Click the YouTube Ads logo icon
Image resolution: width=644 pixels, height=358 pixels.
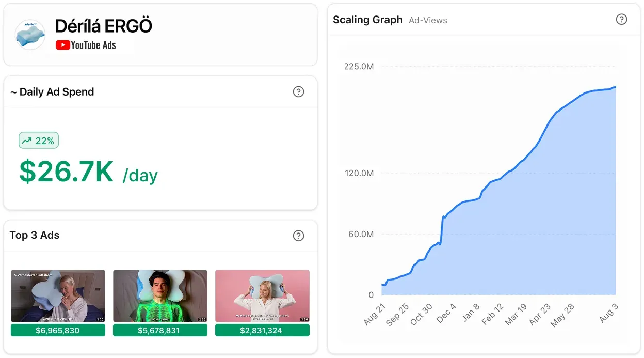click(x=63, y=45)
